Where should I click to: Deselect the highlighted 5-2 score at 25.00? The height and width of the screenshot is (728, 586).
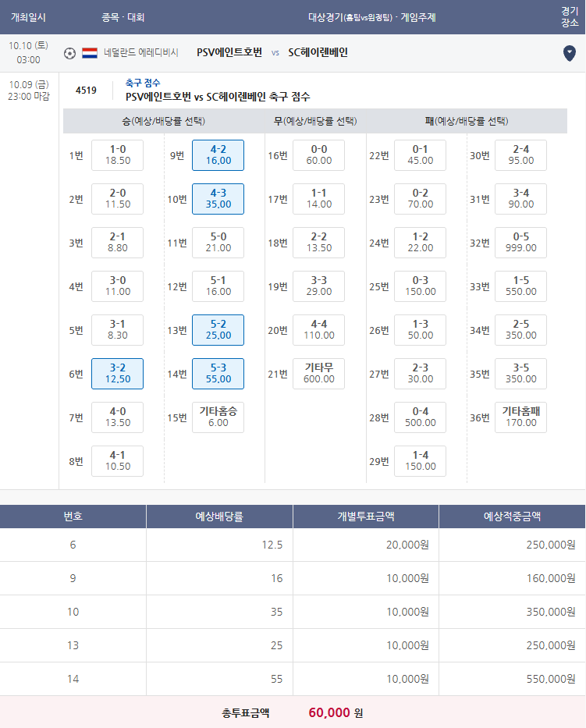pyautogui.click(x=218, y=329)
